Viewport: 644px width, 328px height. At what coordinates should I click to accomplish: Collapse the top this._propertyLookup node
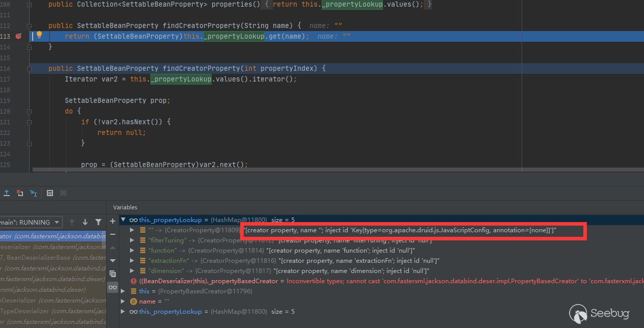point(123,220)
